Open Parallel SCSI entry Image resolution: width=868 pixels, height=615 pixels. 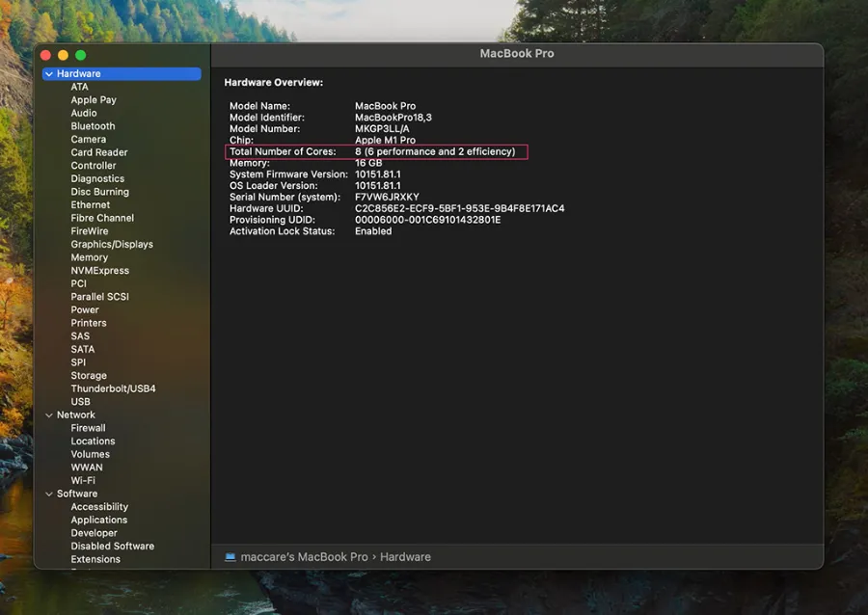click(x=99, y=297)
